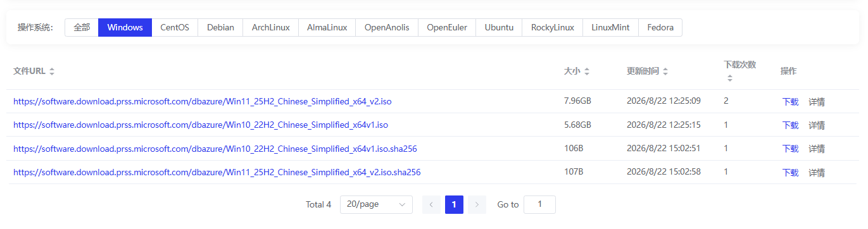Screen dimensions: 868x229
Task: Filter by AlmaLinux
Action: tap(327, 27)
